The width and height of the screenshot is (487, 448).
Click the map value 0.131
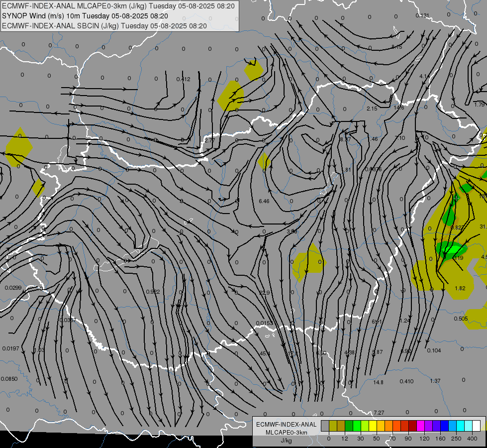click(x=422, y=15)
